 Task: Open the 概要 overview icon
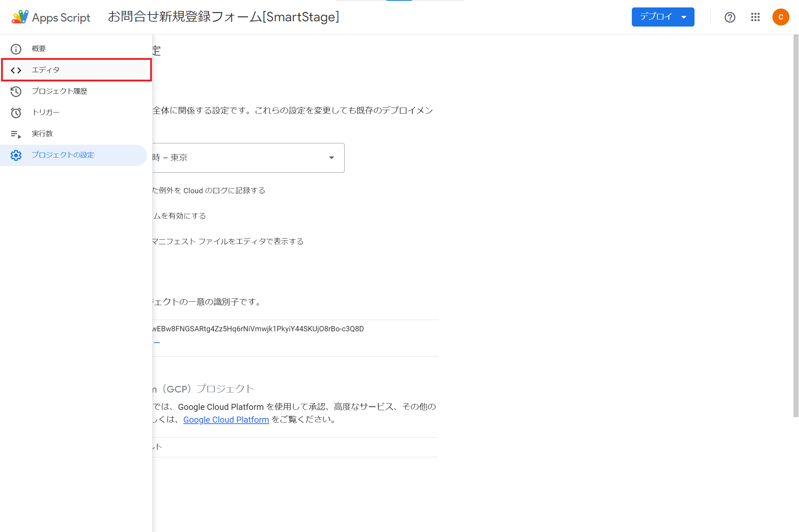(x=16, y=49)
